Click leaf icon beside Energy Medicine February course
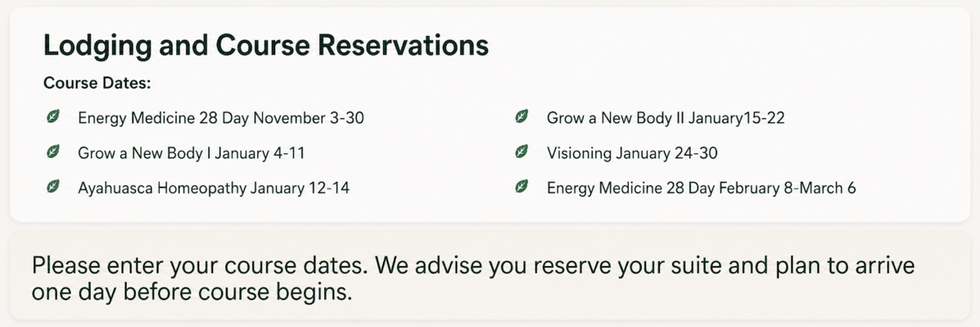 tap(522, 188)
